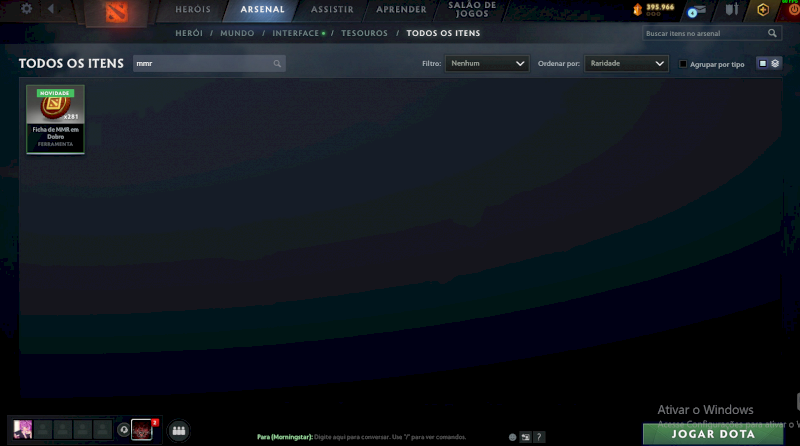Switch to MUNDO sub-tab
Image resolution: width=800 pixels, height=446 pixels.
coord(237,33)
